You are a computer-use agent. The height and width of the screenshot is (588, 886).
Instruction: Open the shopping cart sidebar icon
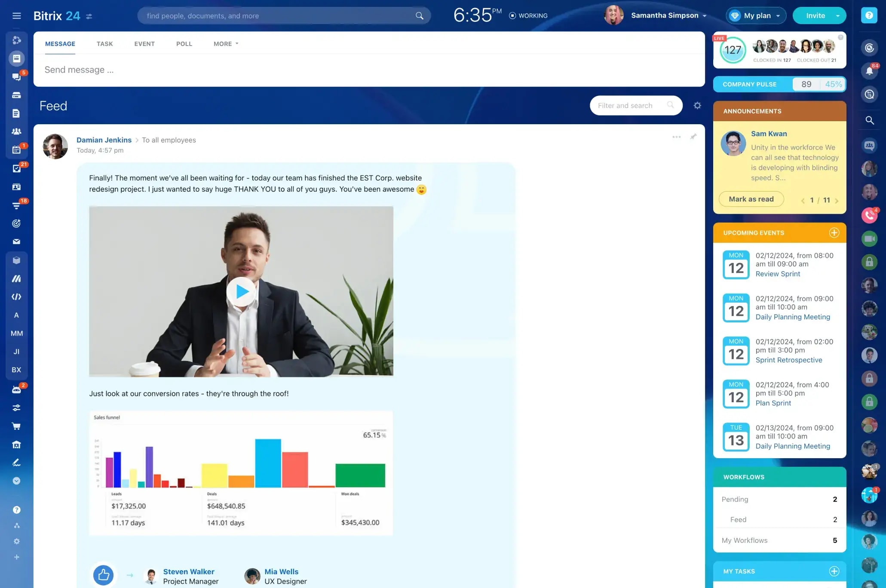pyautogui.click(x=16, y=426)
